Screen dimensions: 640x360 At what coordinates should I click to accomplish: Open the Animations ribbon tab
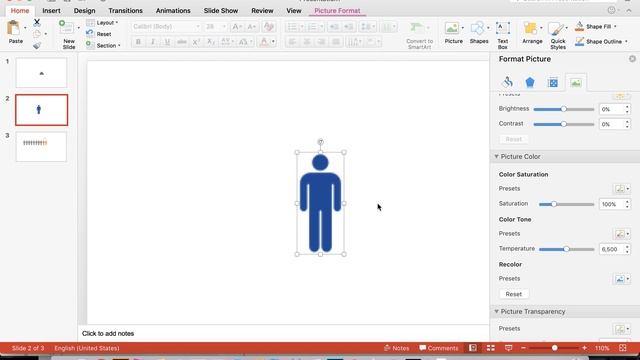point(173,11)
